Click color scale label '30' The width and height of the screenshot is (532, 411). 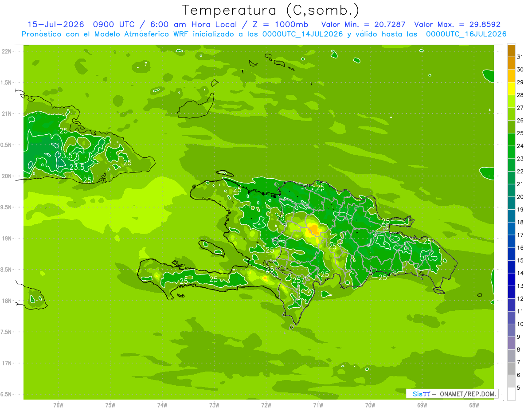click(x=520, y=69)
